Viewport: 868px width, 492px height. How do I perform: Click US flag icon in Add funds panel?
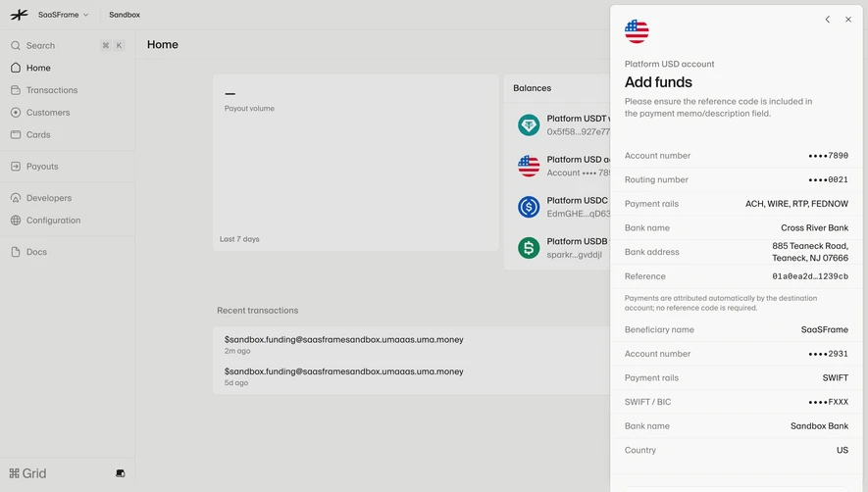[637, 31]
